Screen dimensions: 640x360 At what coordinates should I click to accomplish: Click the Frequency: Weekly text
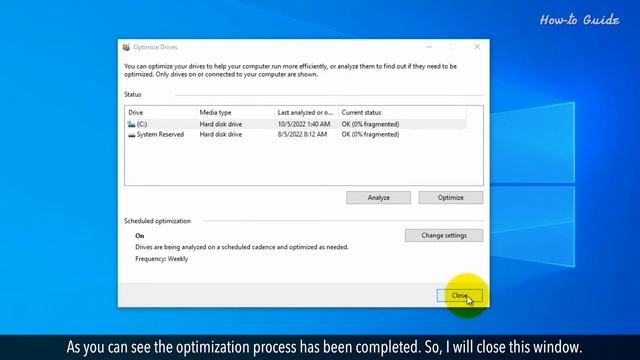tap(162, 259)
